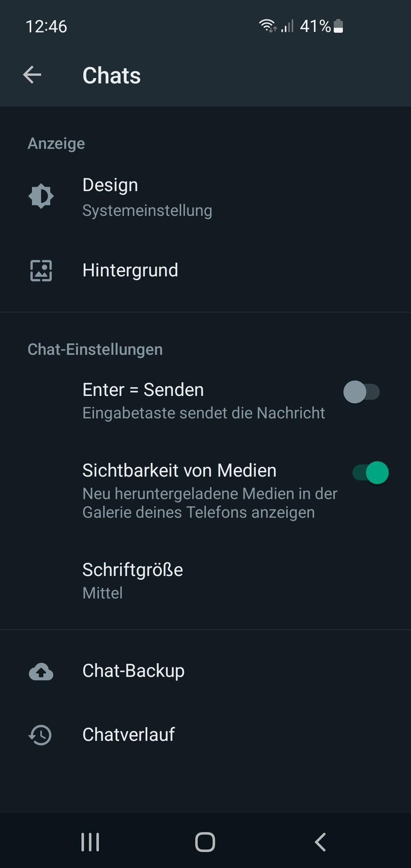Enable the Enter = Senden toggle
The image size is (411, 868).
(362, 392)
